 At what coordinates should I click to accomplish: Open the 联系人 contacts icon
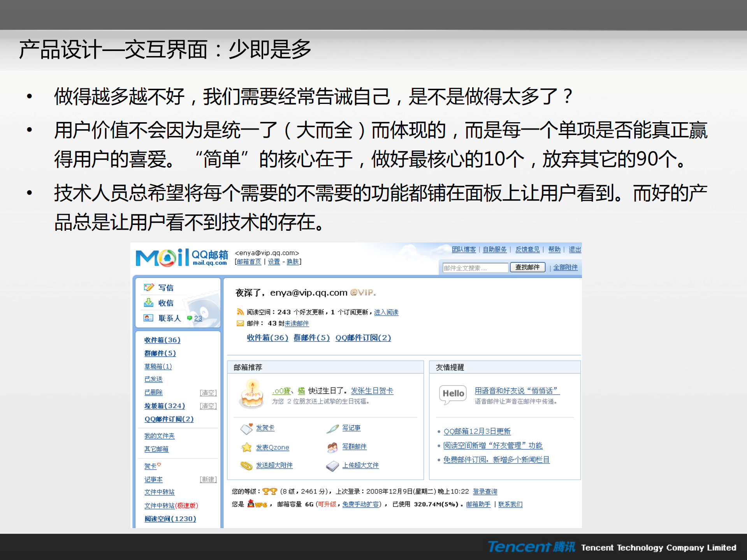tap(148, 318)
